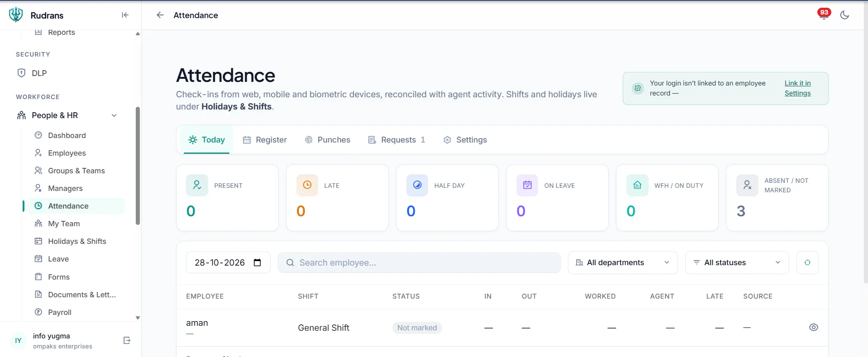Open the All statuses dropdown
This screenshot has height=357, width=868.
737,262
